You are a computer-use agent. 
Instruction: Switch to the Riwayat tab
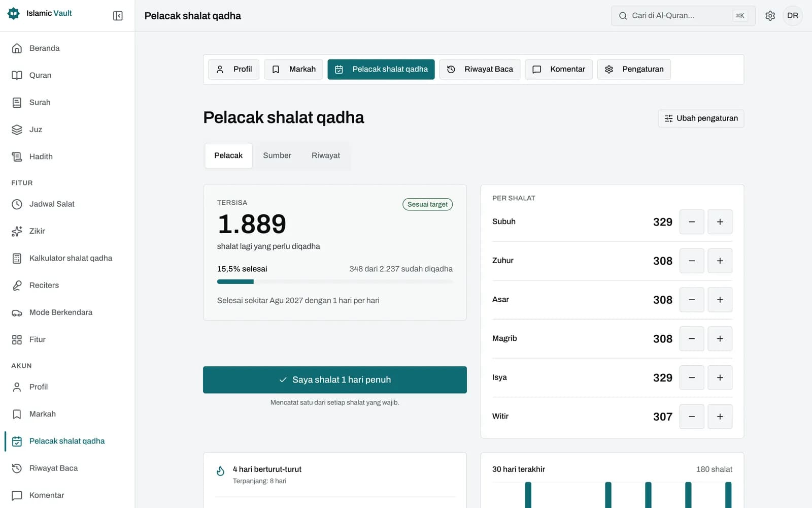(326, 155)
